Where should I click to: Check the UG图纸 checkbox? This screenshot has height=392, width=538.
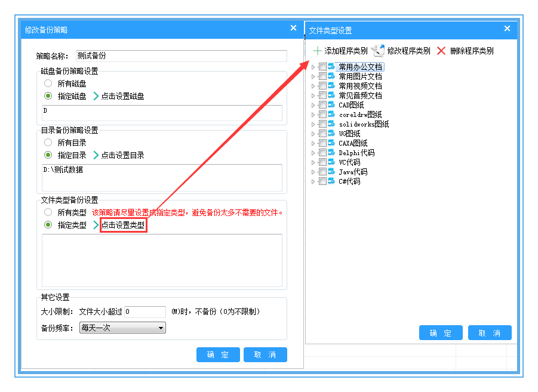322,134
